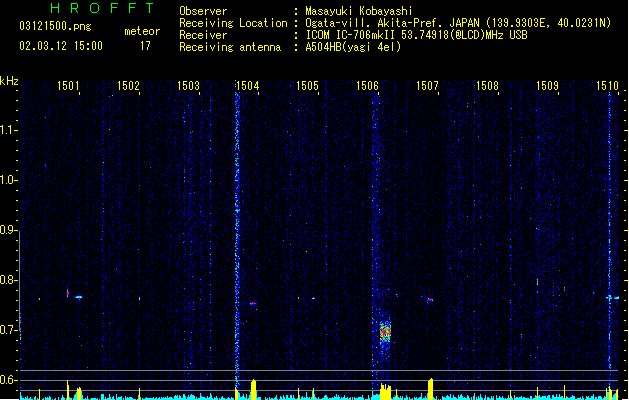Click the 1501 time marker
The height and width of the screenshot is (400, 629).
coord(68,85)
